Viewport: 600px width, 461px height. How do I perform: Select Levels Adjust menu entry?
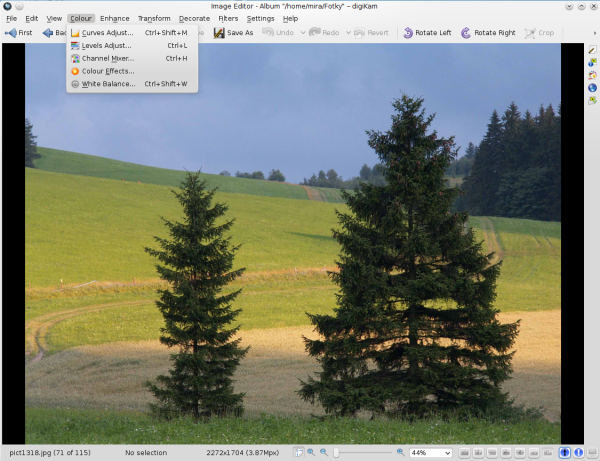[106, 46]
